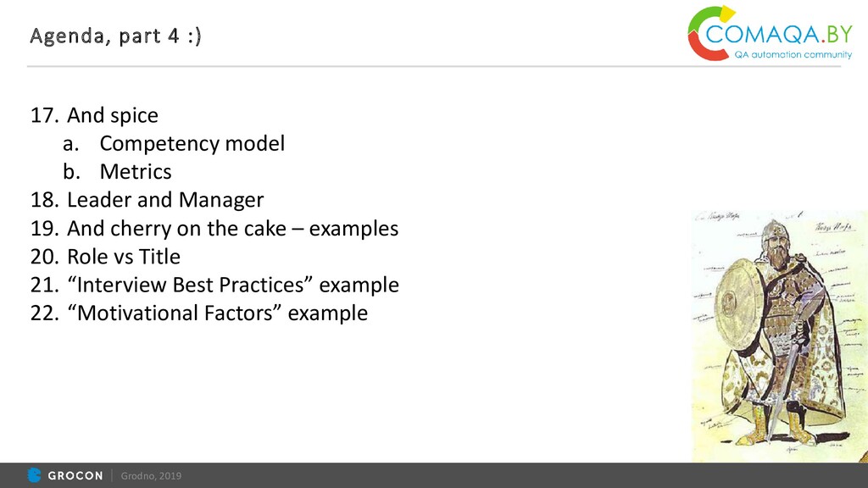Click the GROCON footer text

pos(75,476)
